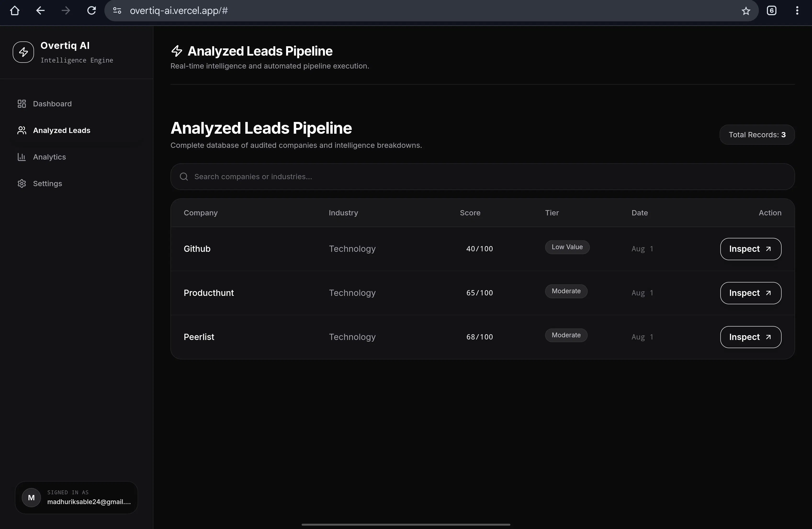Viewport: 812px width, 529px height.
Task: Click Technology in the Github row
Action: 352,249
